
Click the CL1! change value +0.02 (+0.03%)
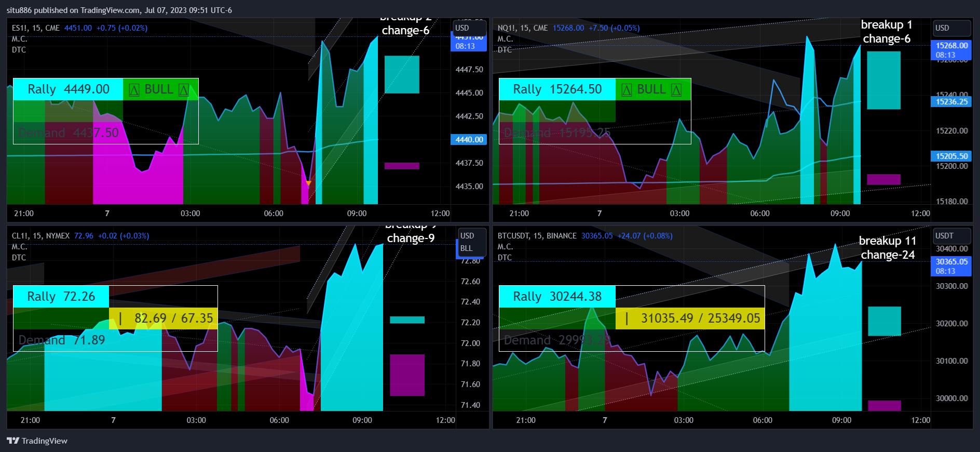point(124,236)
